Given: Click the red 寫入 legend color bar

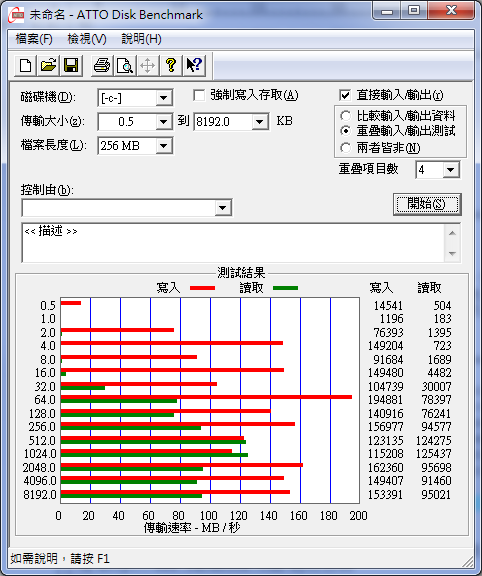Looking at the screenshot, I should tap(202, 288).
